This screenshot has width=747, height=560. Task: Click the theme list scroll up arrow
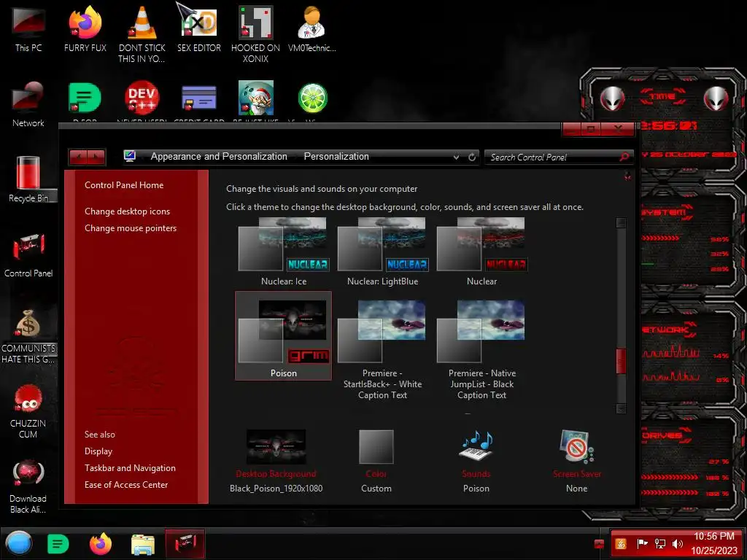621,223
